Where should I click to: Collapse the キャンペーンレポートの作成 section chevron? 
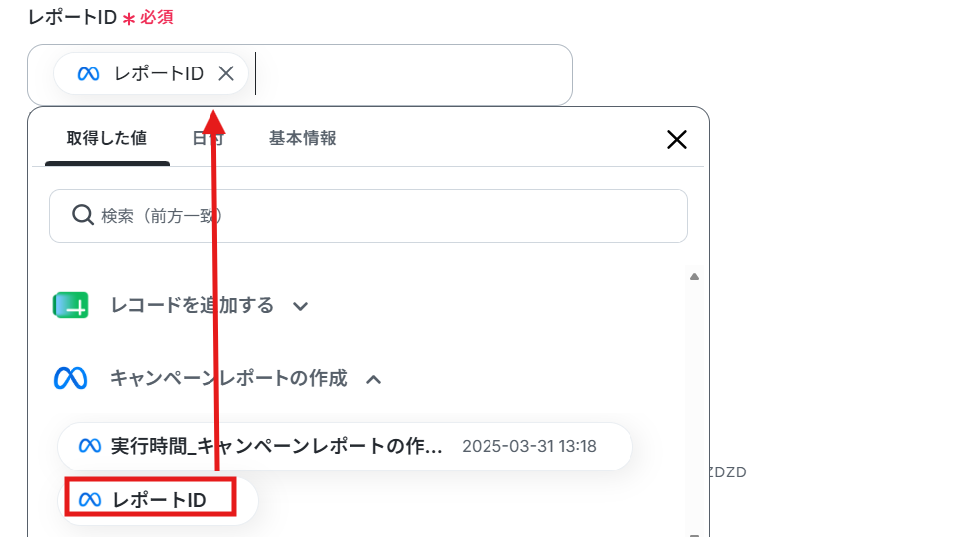click(x=373, y=379)
